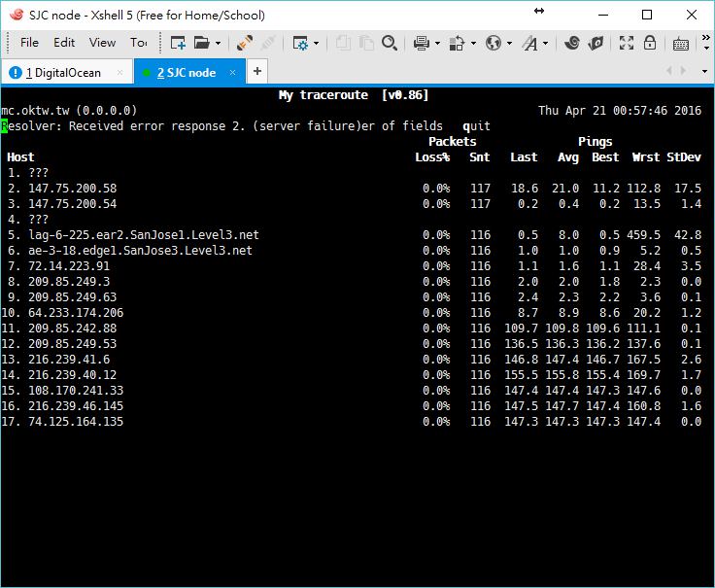Launch Xftp with the swirl icon

(572, 43)
